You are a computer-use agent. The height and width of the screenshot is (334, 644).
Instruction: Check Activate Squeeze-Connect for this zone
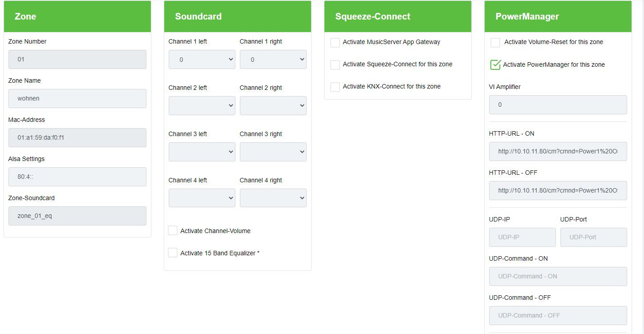335,64
